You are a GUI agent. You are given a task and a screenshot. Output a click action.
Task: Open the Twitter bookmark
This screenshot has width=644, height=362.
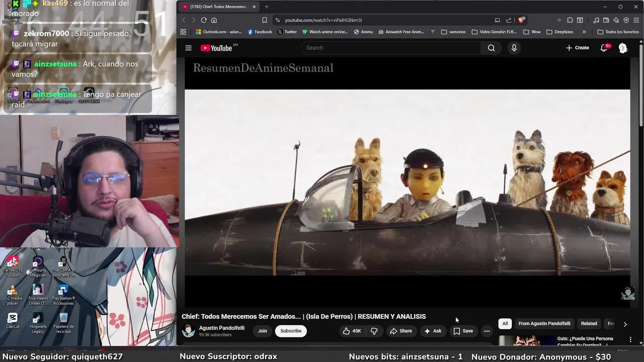click(x=287, y=32)
